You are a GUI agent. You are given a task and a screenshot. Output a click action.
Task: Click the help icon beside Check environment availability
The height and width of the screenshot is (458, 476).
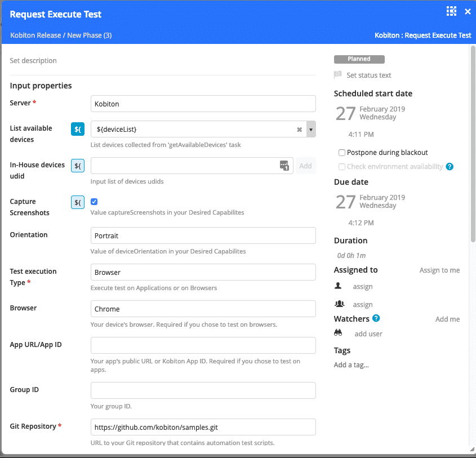[450, 167]
